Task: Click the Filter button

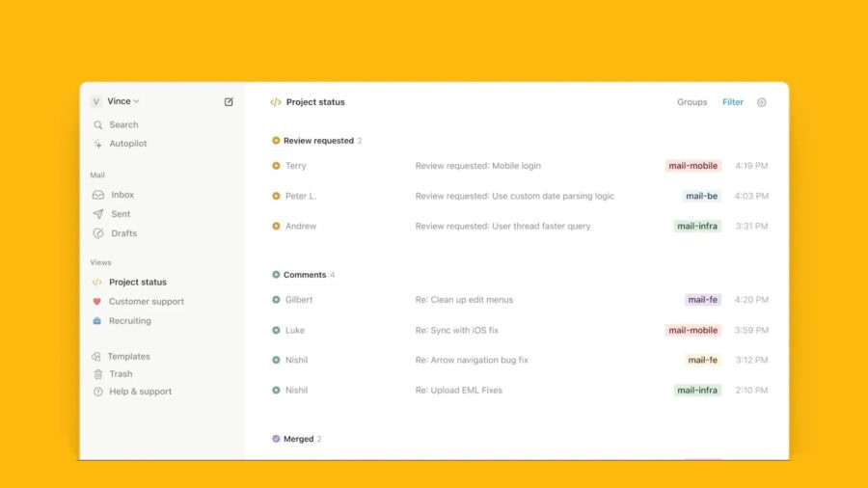Action: (732, 102)
